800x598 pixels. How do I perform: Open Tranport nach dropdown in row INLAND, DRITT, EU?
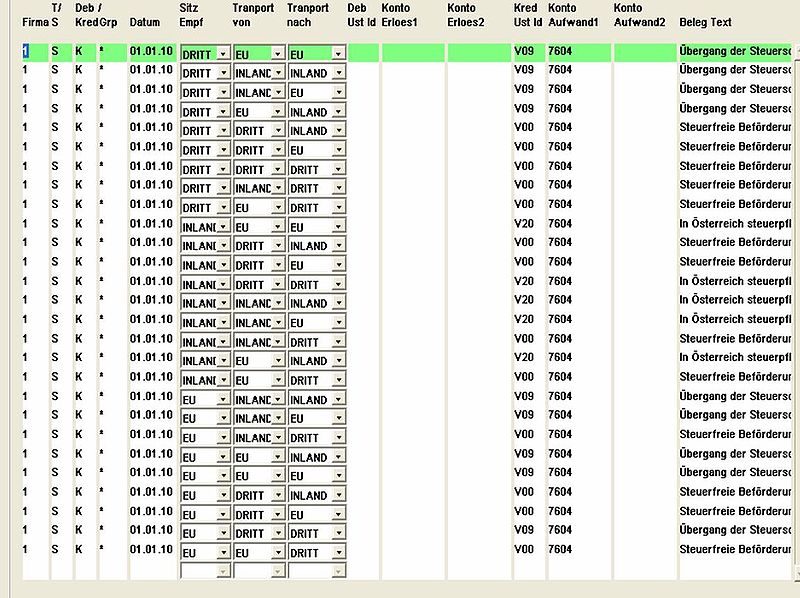[339, 265]
